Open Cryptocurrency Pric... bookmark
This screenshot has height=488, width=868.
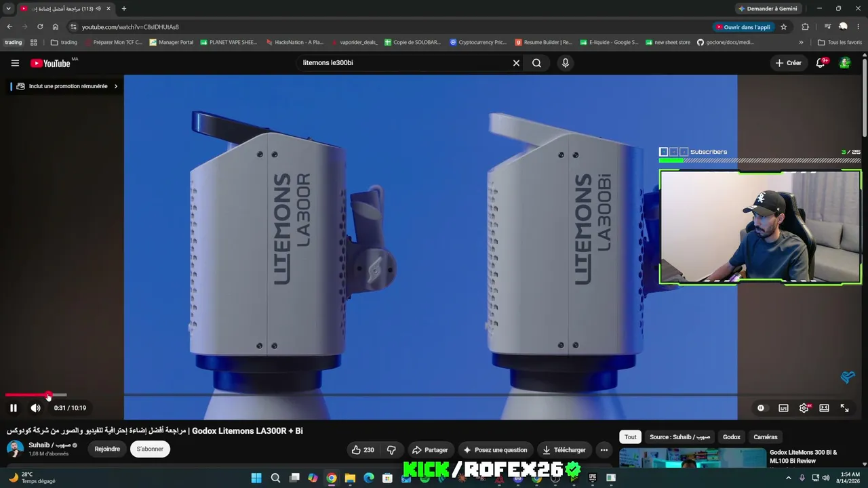pos(478,42)
